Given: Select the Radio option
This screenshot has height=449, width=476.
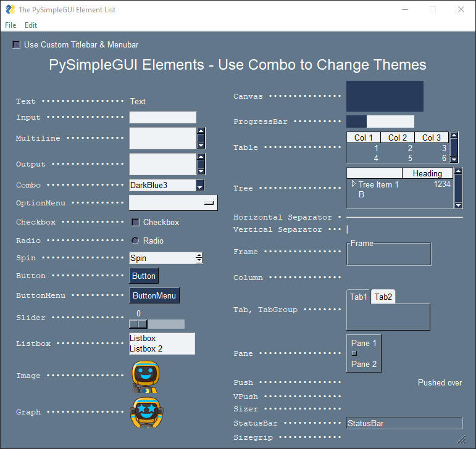Looking at the screenshot, I should (x=135, y=241).
